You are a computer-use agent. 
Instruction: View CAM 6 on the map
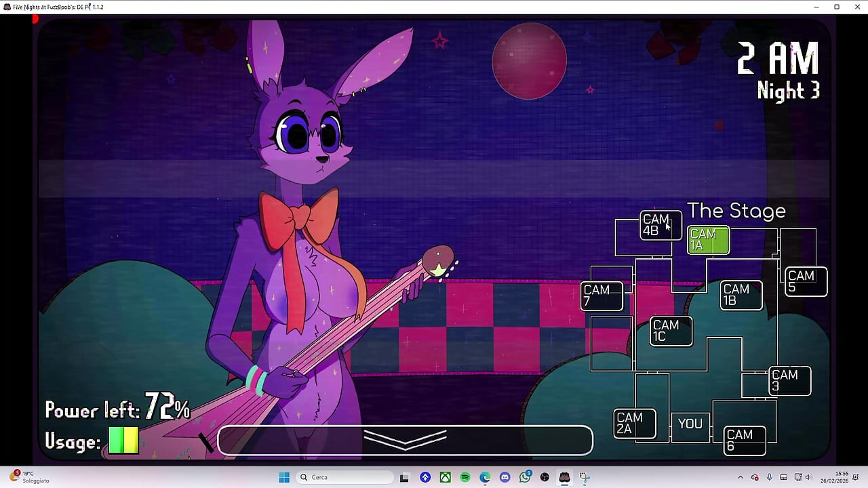coord(745,441)
